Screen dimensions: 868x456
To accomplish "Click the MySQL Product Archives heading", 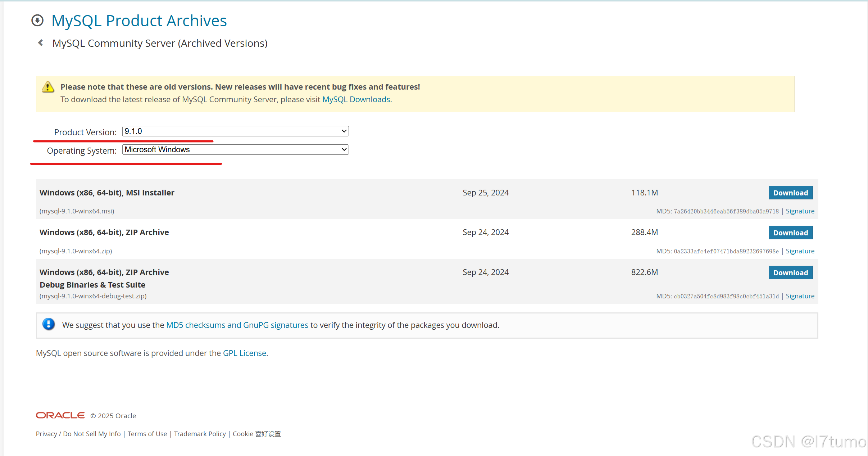I will coord(139,21).
